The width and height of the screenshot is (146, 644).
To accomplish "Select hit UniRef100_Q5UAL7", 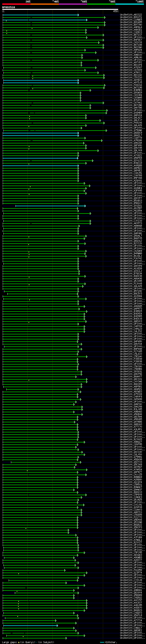I will (131, 236).
